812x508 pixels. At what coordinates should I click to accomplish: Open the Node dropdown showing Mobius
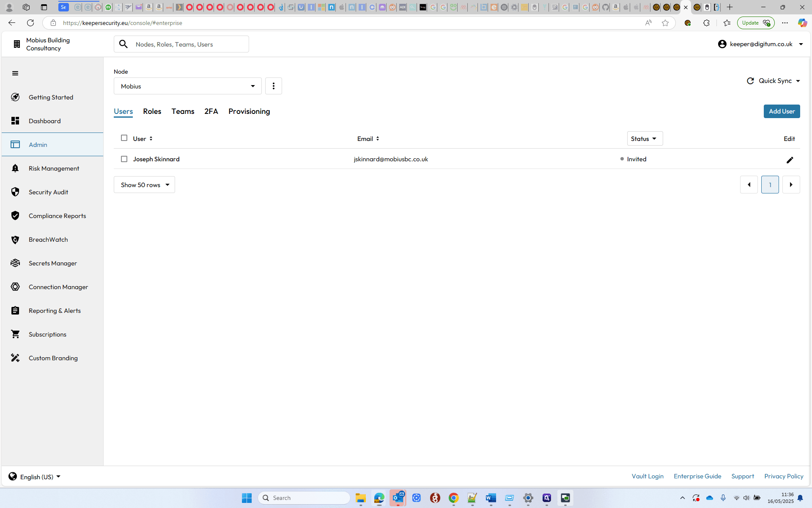188,86
